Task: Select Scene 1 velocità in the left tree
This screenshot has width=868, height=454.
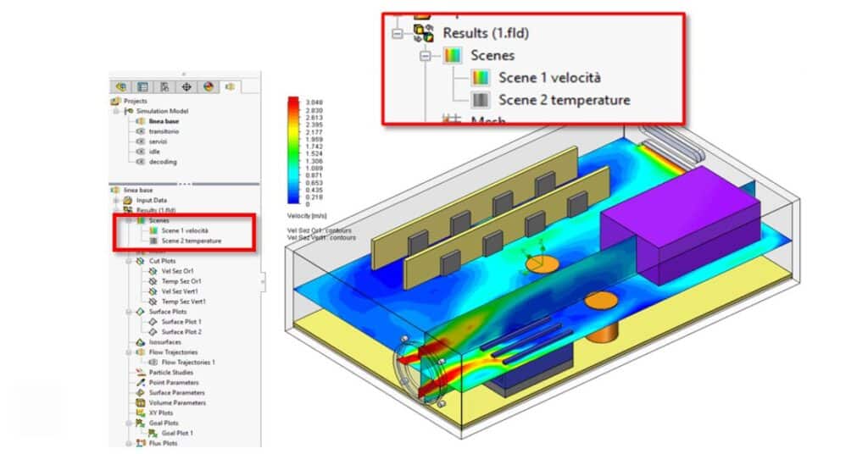Action: click(x=184, y=230)
